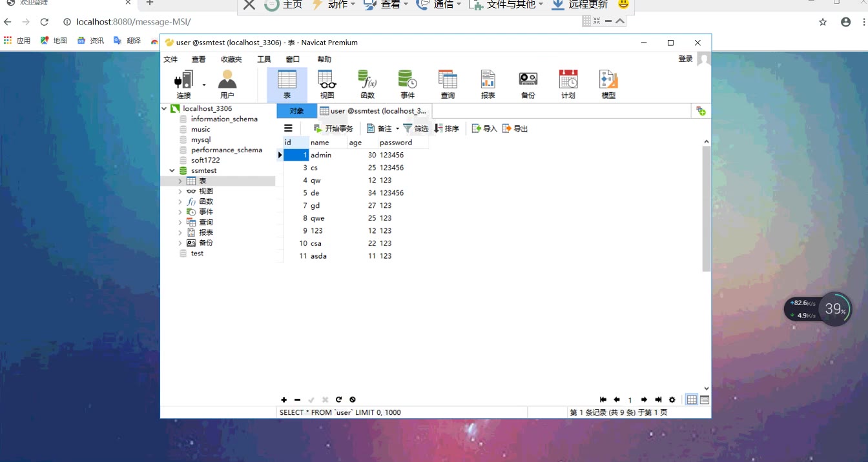Switch to the 对象 (Objects) tab
Image resolution: width=868 pixels, height=462 pixels.
click(x=296, y=111)
